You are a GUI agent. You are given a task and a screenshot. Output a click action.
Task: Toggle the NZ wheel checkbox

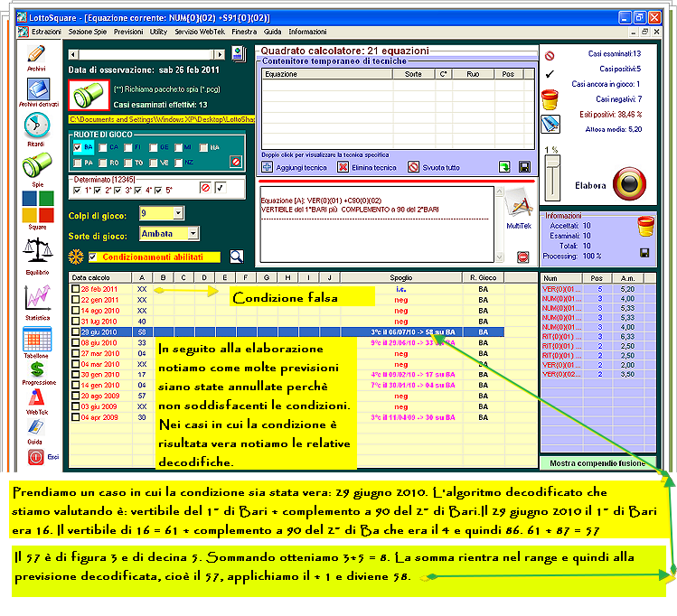(178, 163)
